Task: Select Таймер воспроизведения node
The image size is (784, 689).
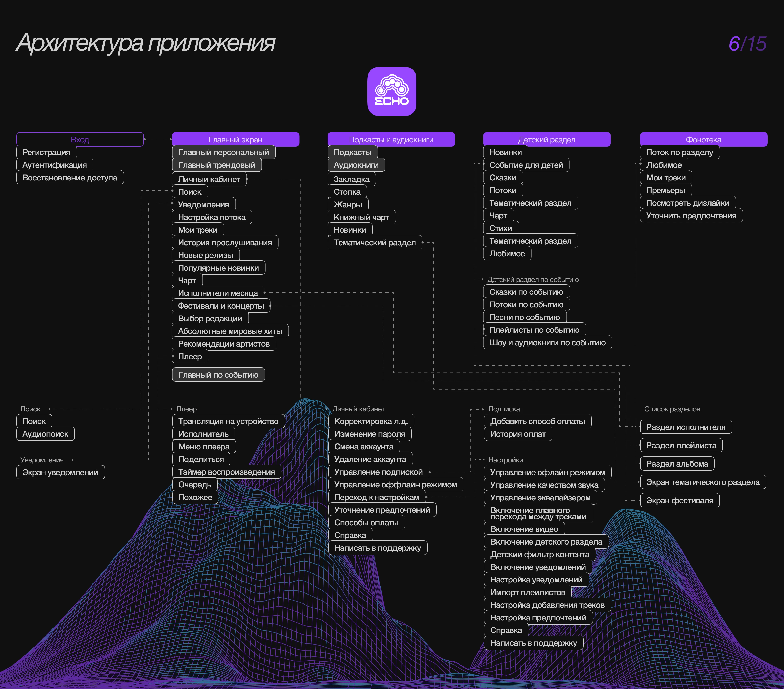Action: (226, 472)
